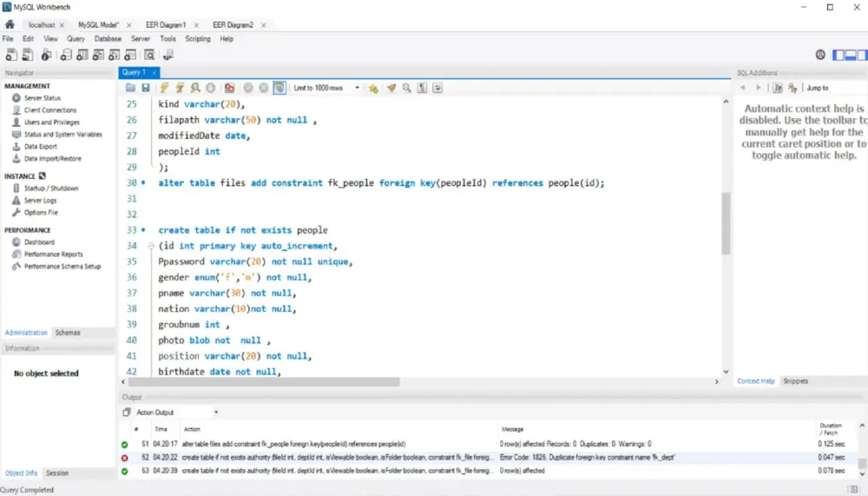Switch to EER Diagram1 tab
The image size is (868, 496).
(166, 25)
